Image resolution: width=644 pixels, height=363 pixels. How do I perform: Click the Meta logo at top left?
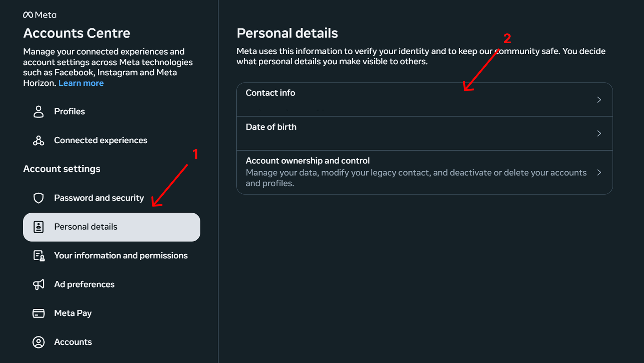tap(39, 15)
